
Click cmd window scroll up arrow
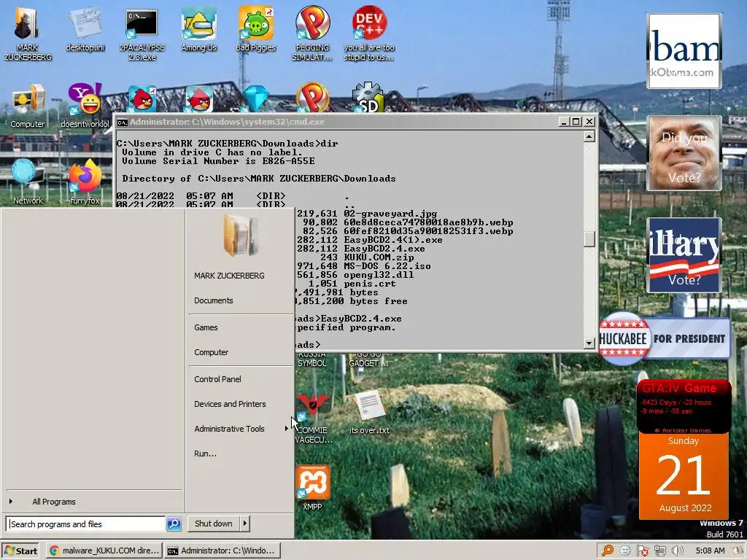(x=589, y=137)
